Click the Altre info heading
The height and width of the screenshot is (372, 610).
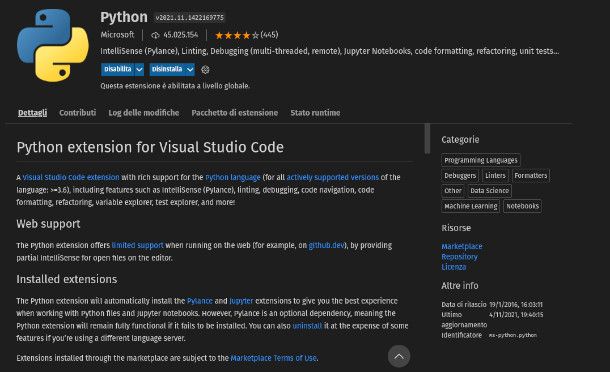(460, 286)
